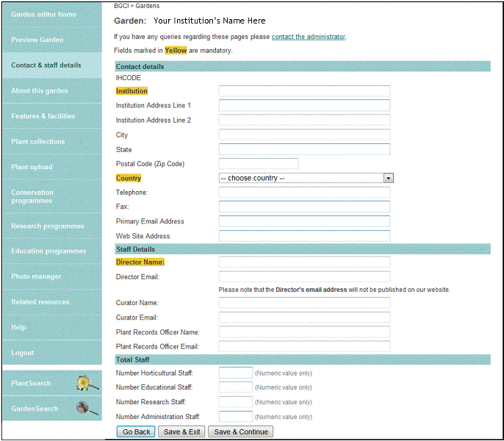The width and height of the screenshot is (504, 441).
Task: Click the Contact details section header
Action: [x=303, y=66]
